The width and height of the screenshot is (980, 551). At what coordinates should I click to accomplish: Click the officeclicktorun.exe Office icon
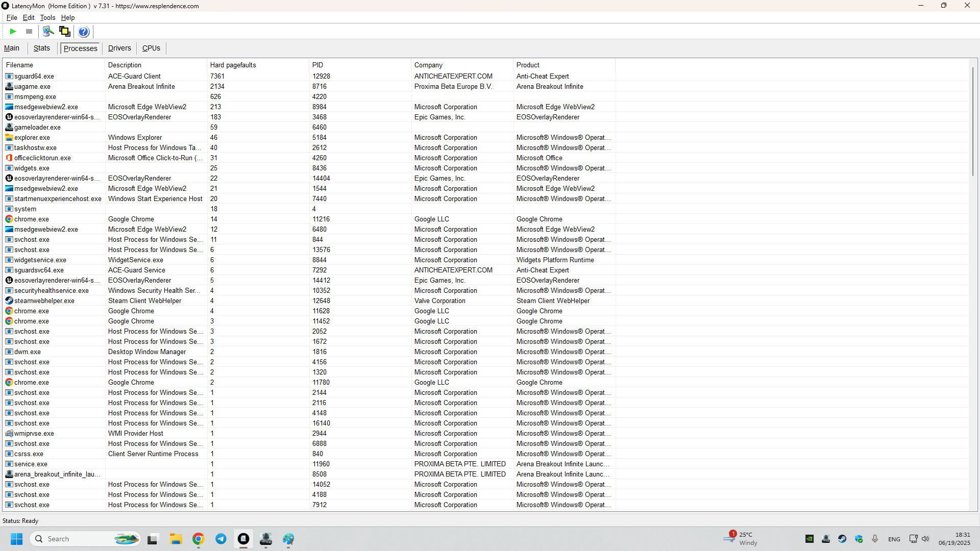tap(9, 158)
